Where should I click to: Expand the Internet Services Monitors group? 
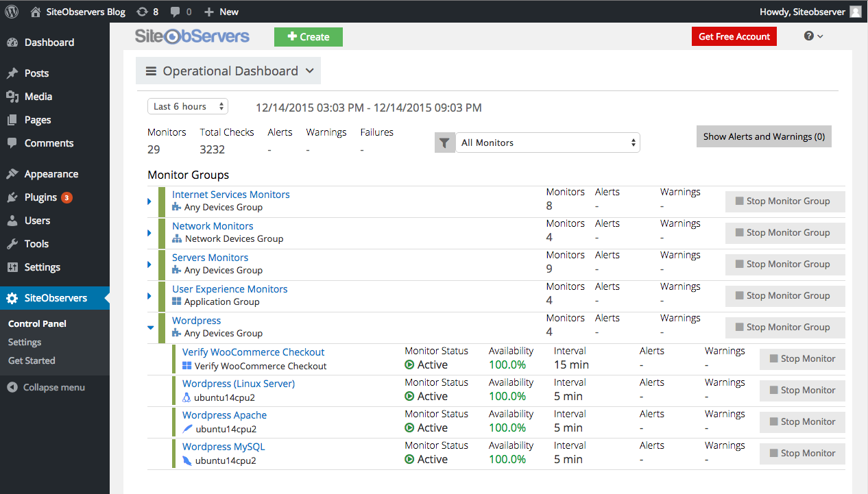149,201
